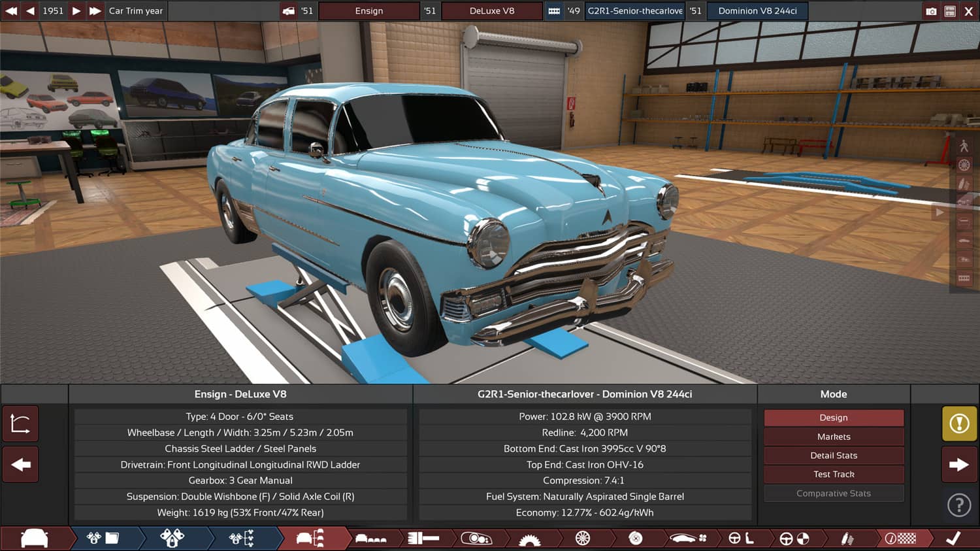The height and width of the screenshot is (551, 980).
Task: Advance the car trim year forward
Action: coord(76,10)
